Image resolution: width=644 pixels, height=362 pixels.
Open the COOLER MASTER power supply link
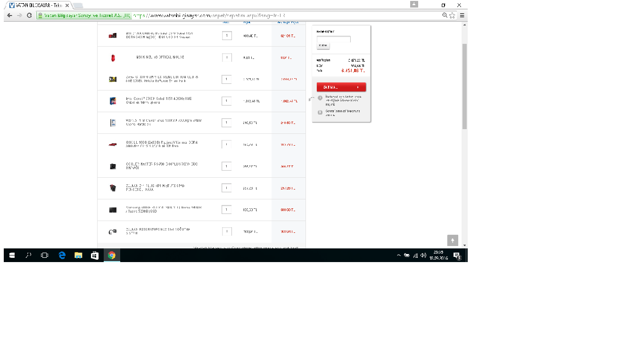point(162,166)
